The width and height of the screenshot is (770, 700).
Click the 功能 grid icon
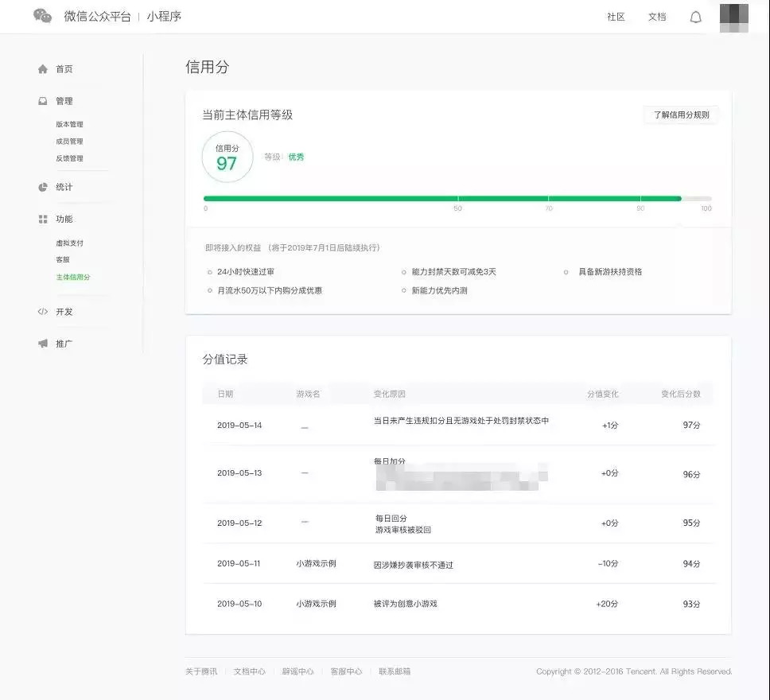[x=43, y=219]
